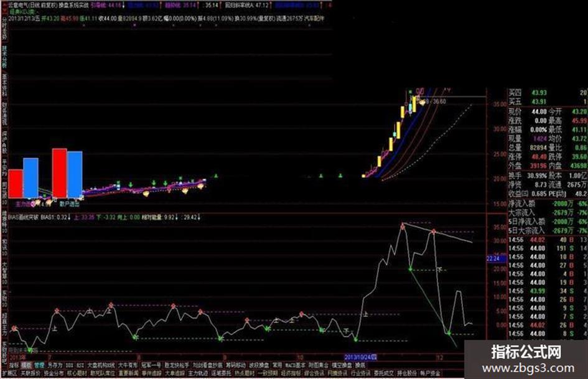Select the DDX indicator tab
588x379 pixels.
pyautogui.click(x=69, y=365)
